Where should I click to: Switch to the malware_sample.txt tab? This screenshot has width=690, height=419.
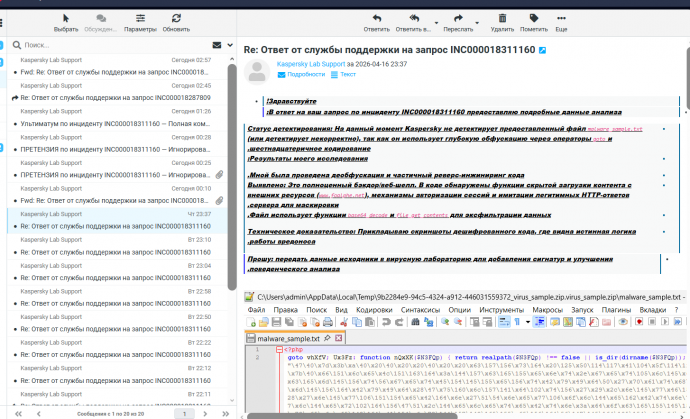(x=282, y=339)
